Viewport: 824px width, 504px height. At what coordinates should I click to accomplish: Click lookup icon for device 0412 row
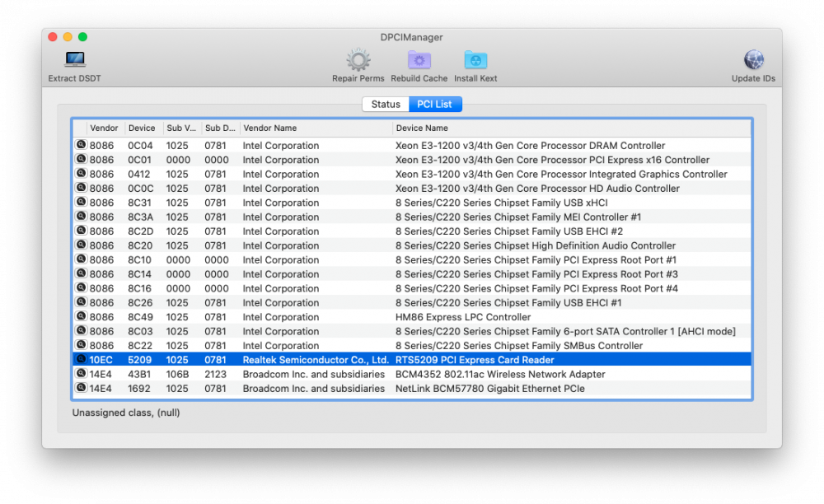pos(81,173)
